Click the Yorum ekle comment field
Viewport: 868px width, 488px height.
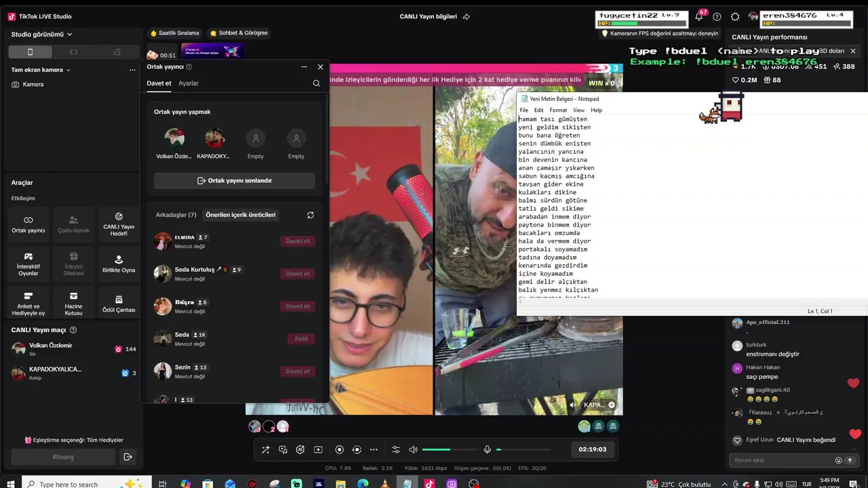point(783,460)
